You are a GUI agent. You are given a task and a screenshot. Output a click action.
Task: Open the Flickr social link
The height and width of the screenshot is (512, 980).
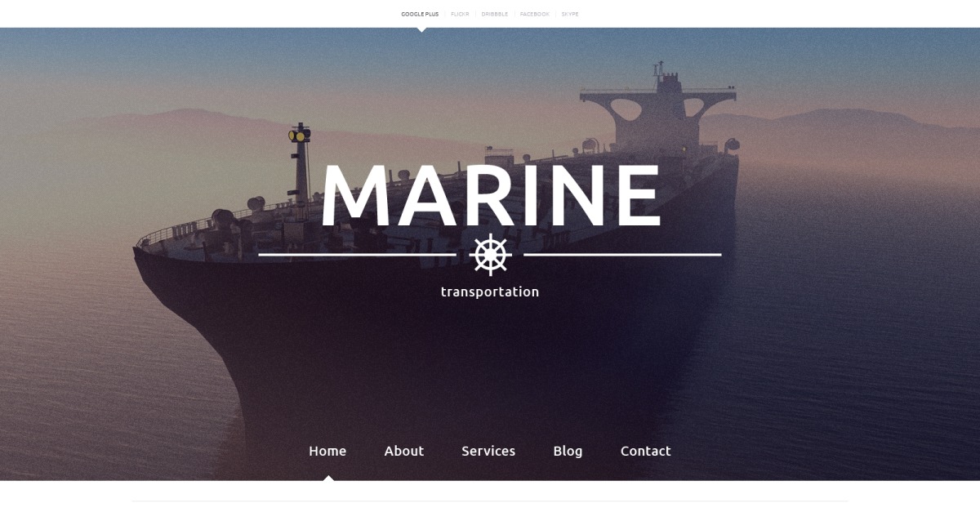tap(460, 14)
